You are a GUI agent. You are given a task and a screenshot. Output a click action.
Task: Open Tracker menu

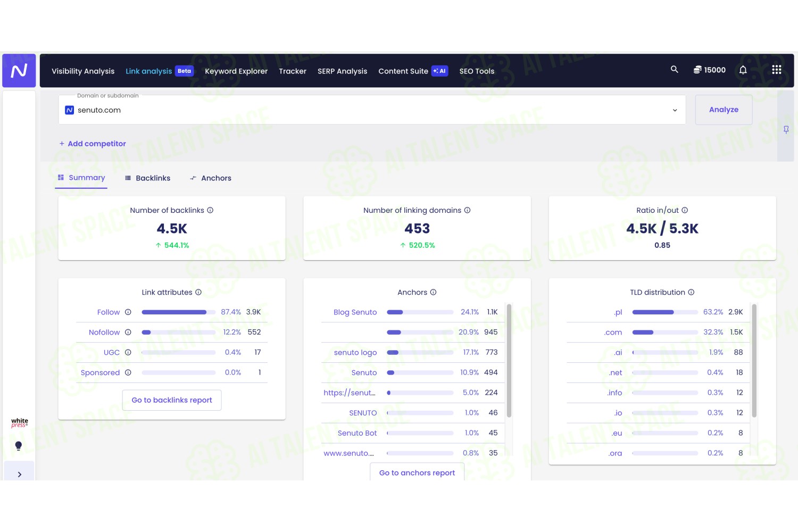coord(293,71)
